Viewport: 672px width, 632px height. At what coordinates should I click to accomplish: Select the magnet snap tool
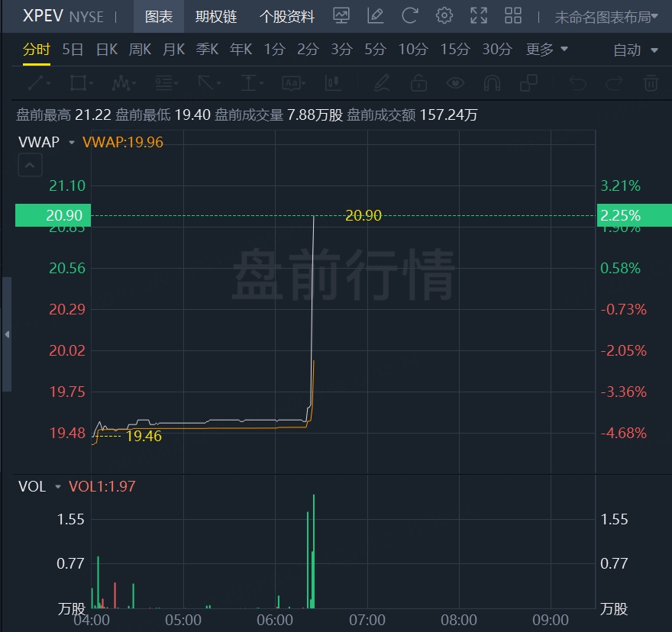[492, 82]
